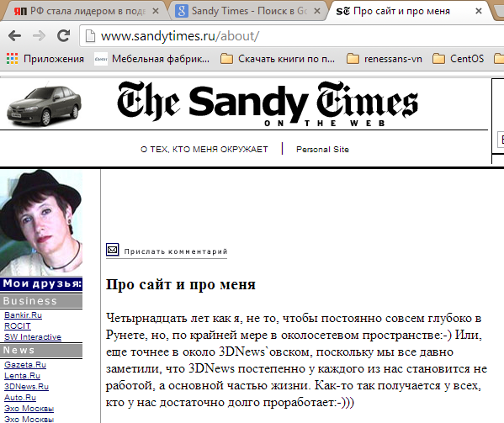Open the first Эхо Москвы link

[29, 408]
